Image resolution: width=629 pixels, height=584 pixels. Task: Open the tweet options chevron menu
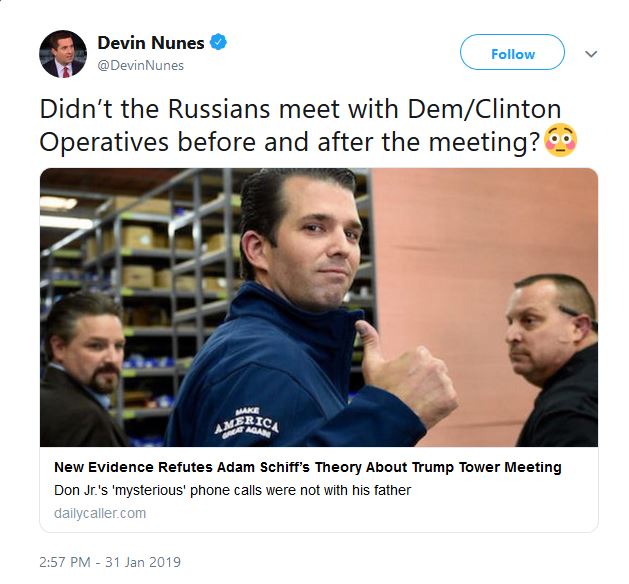click(590, 54)
